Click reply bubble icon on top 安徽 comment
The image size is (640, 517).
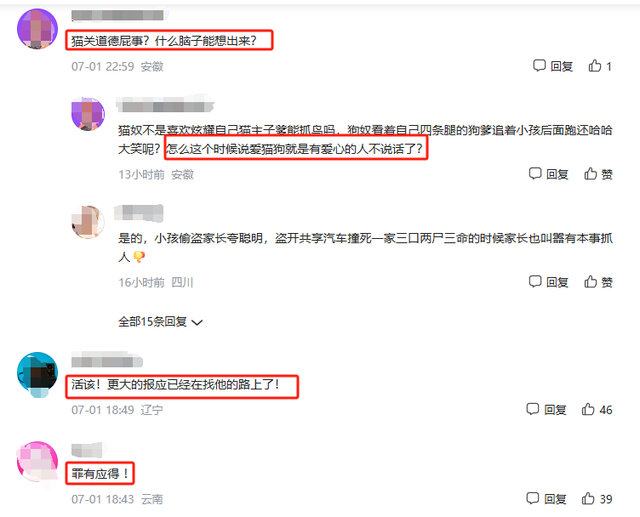[x=539, y=66]
